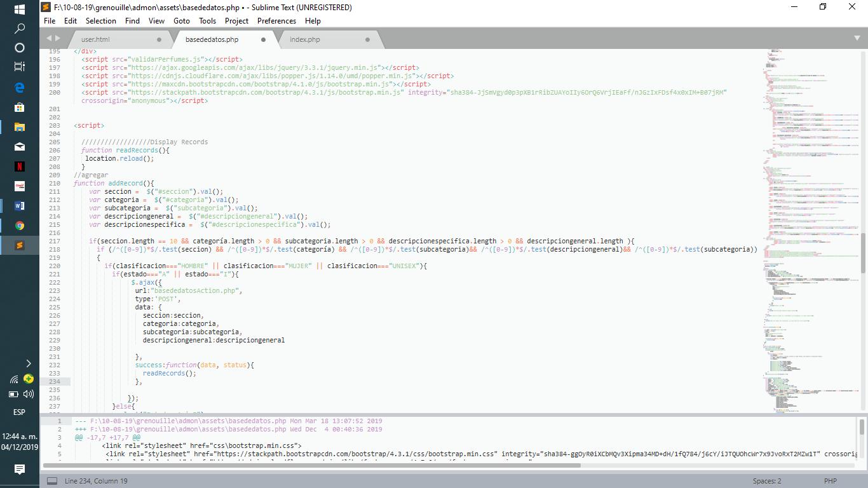The height and width of the screenshot is (488, 868).
Task: Open the Preferences menu
Action: click(x=276, y=20)
